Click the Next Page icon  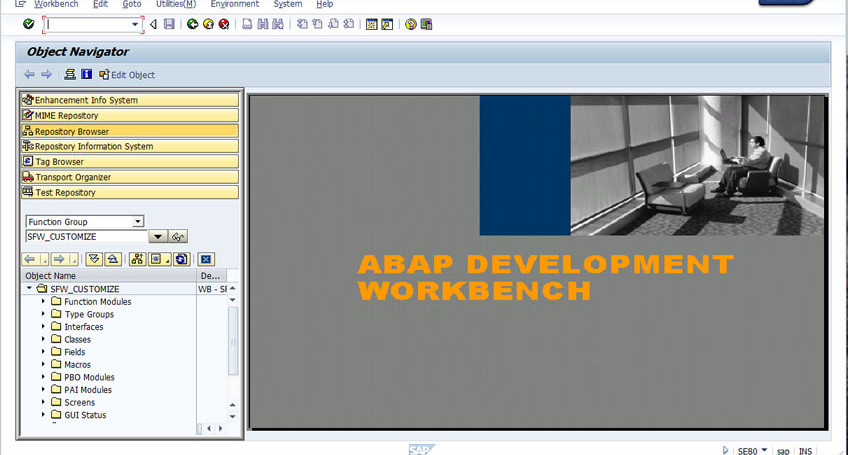point(333,24)
